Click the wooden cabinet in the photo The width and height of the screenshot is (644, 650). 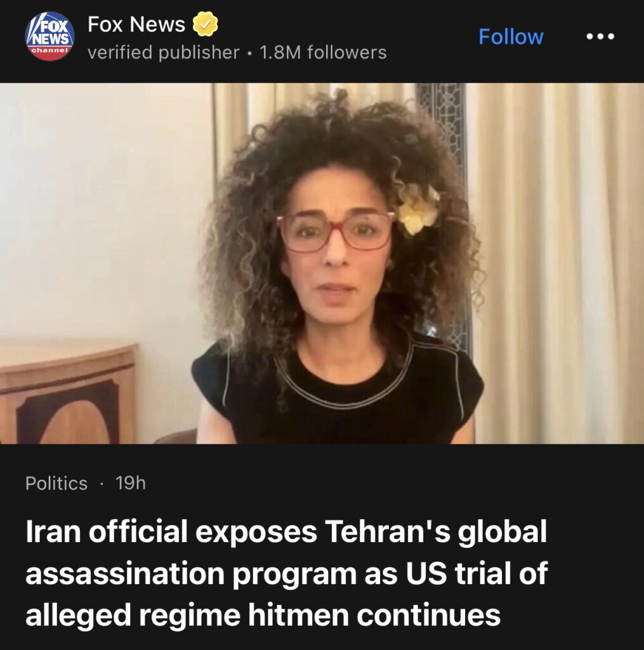[67, 392]
